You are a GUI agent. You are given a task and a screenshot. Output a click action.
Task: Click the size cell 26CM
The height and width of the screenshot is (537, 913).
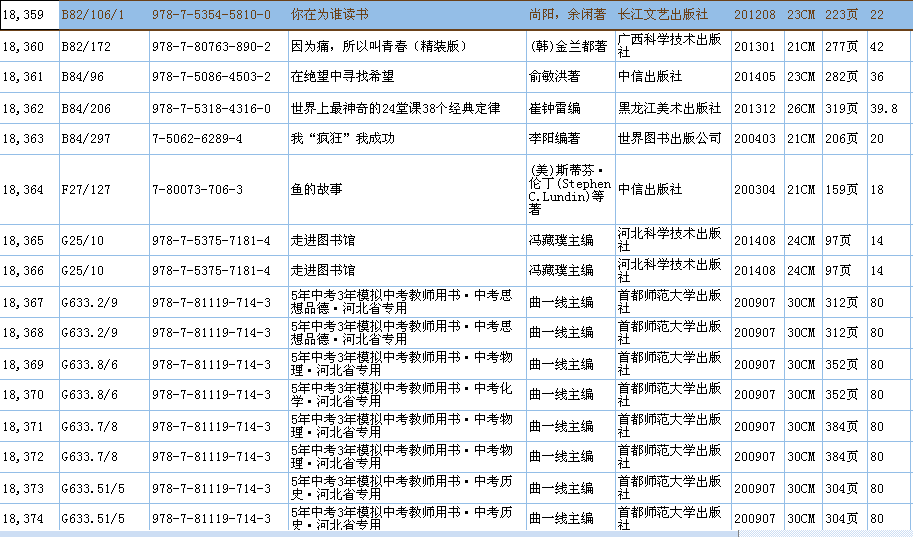coord(803,108)
